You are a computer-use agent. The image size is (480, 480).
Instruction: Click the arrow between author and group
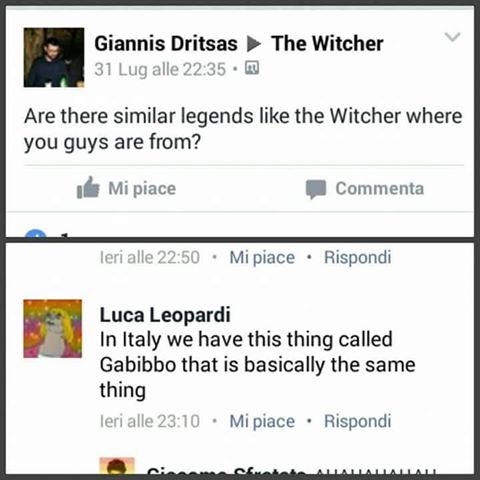pyautogui.click(x=254, y=44)
